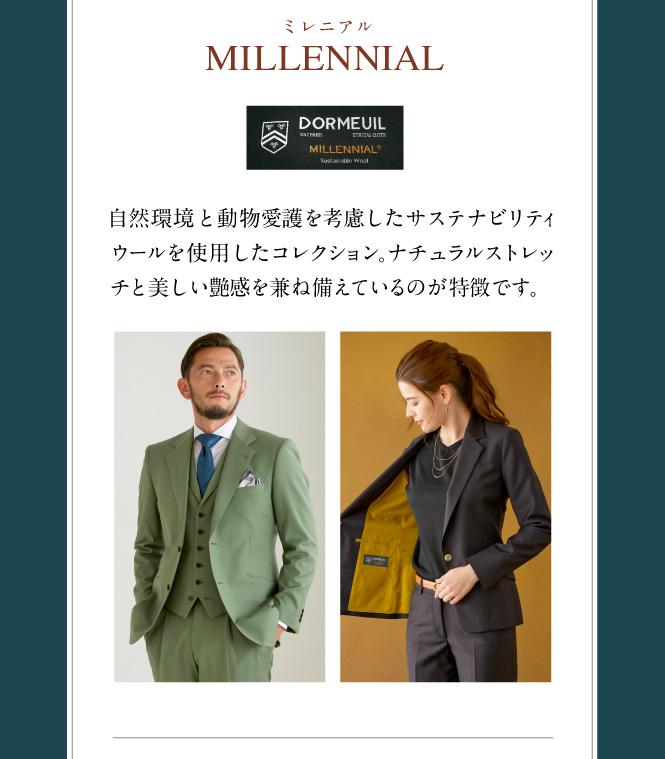Click the gold layered necklace
This screenshot has width=665, height=759.
[x=444, y=456]
